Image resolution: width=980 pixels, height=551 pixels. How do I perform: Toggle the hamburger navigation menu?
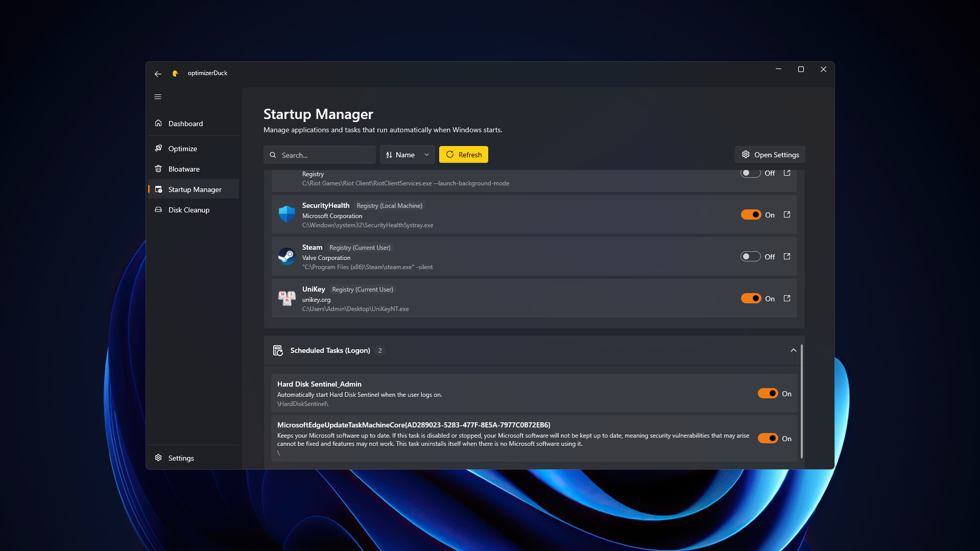point(158,97)
